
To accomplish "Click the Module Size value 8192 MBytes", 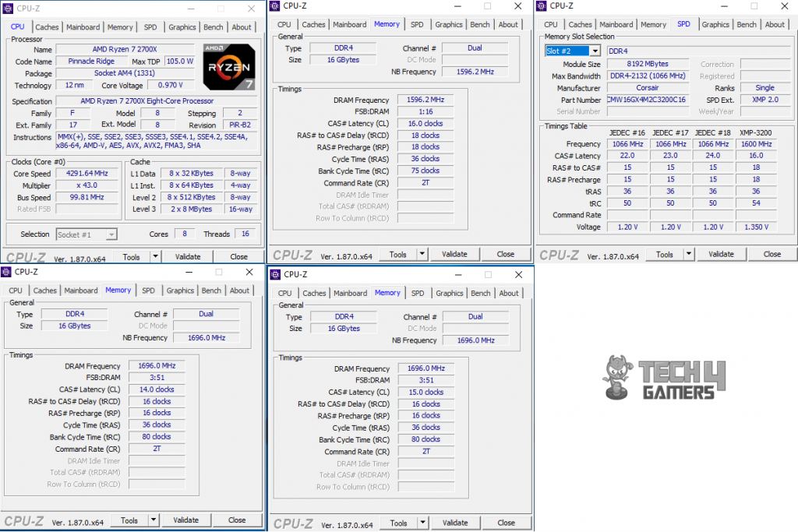I will tap(648, 64).
